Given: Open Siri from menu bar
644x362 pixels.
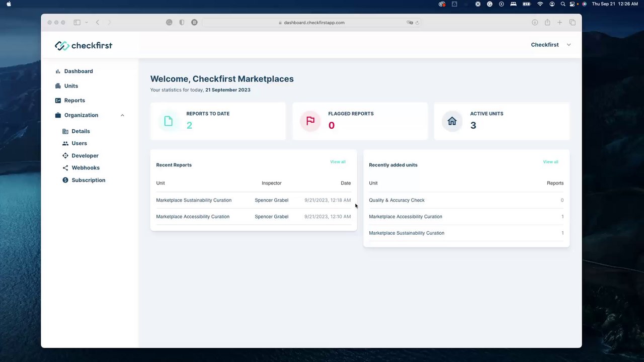Looking at the screenshot, I should 584,4.
